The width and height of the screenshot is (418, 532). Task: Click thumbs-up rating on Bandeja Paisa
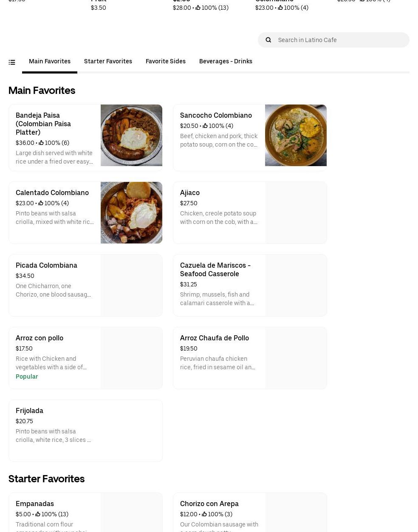pos(41,143)
